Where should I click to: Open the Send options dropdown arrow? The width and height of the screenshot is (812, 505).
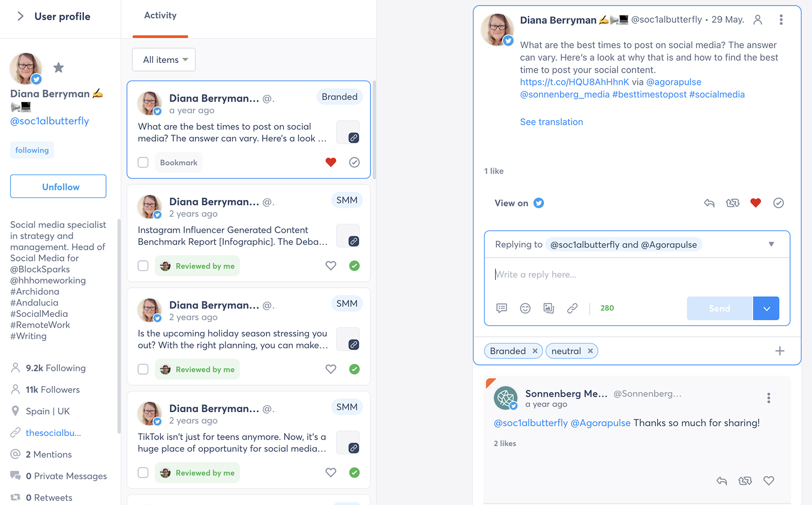[x=766, y=308]
